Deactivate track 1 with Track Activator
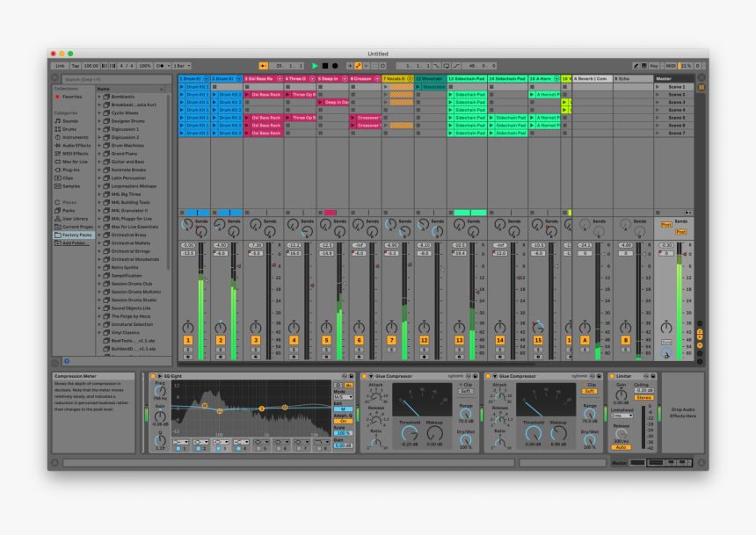 tap(188, 340)
